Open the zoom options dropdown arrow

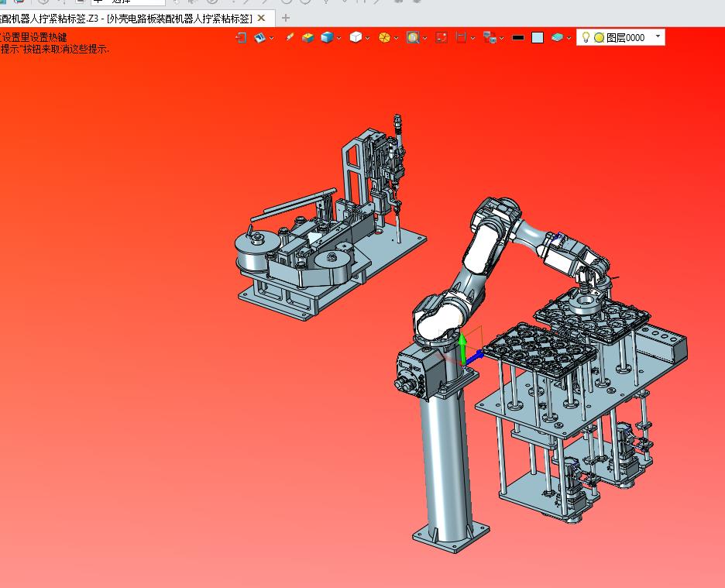[x=425, y=38]
